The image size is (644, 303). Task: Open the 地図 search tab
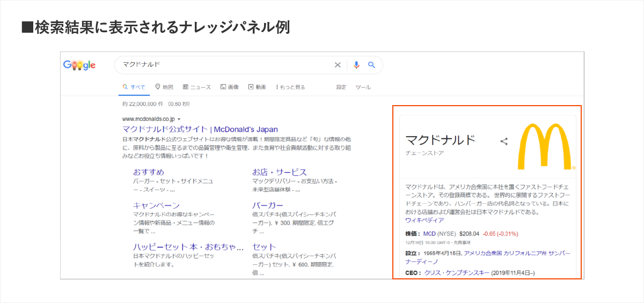point(164,87)
